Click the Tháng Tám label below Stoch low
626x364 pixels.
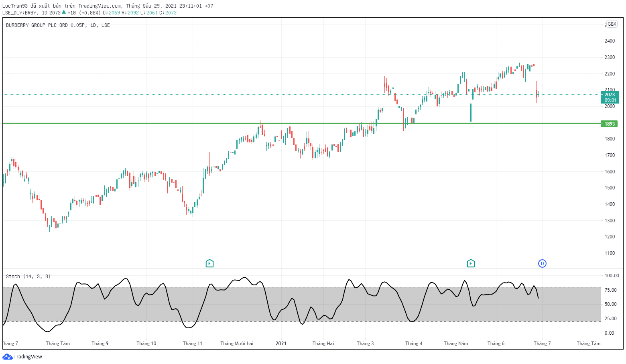click(58, 344)
